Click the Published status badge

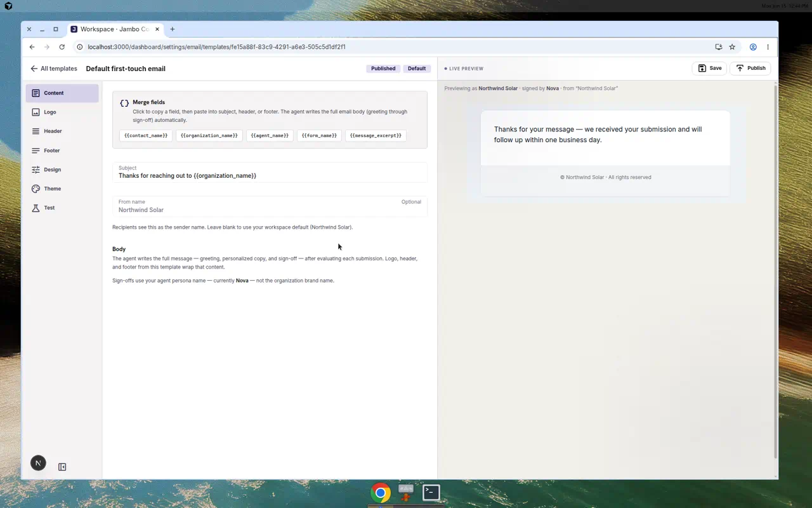(383, 69)
